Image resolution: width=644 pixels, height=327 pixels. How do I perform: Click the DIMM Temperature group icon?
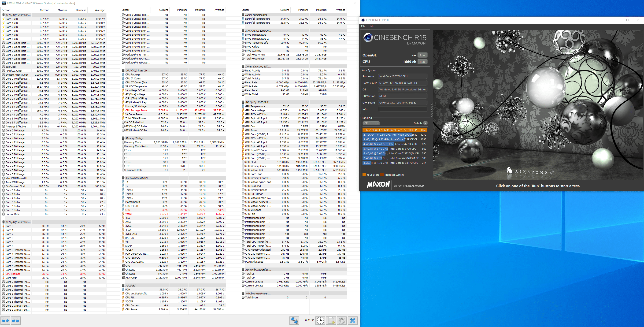coord(243,15)
